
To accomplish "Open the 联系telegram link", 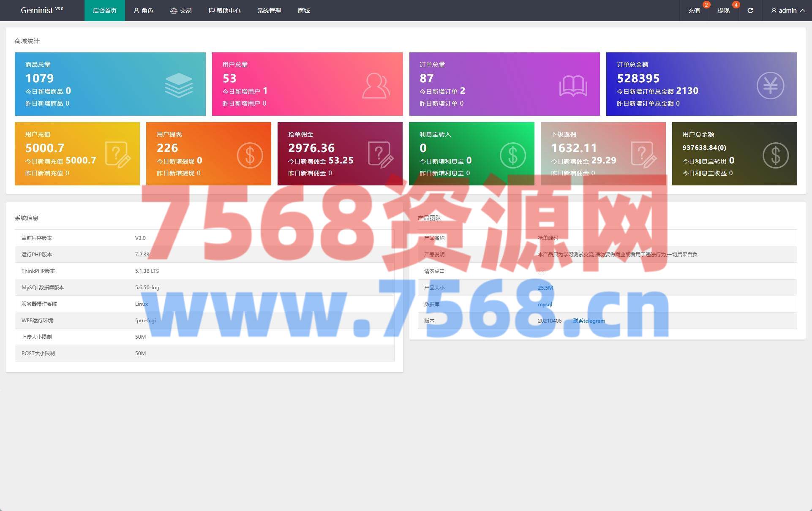I will click(589, 321).
